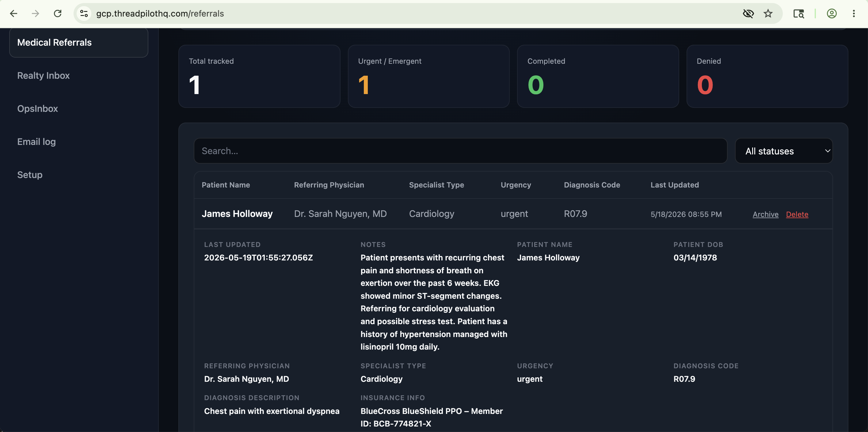868x432 pixels.
Task: Click the patient DOB 03/14/1978
Action: (x=695, y=258)
